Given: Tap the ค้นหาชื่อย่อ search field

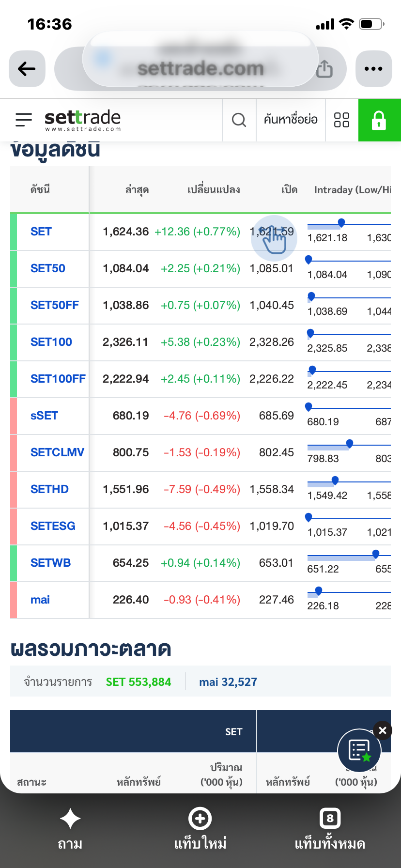Looking at the screenshot, I should pyautogui.click(x=291, y=120).
